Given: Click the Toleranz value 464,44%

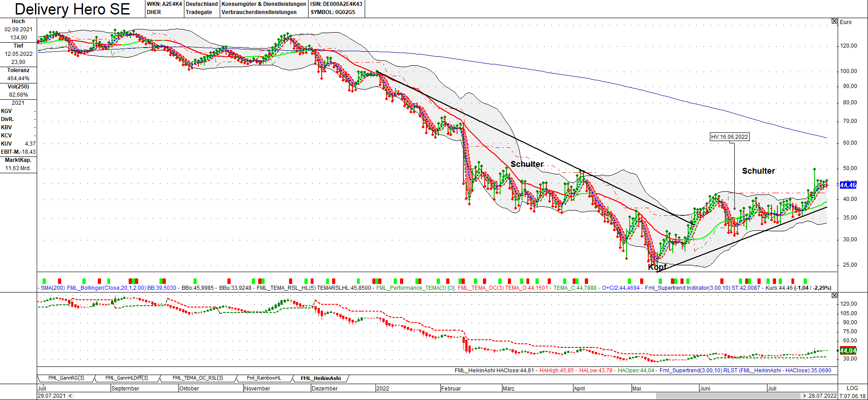Looking at the screenshot, I should tap(19, 78).
